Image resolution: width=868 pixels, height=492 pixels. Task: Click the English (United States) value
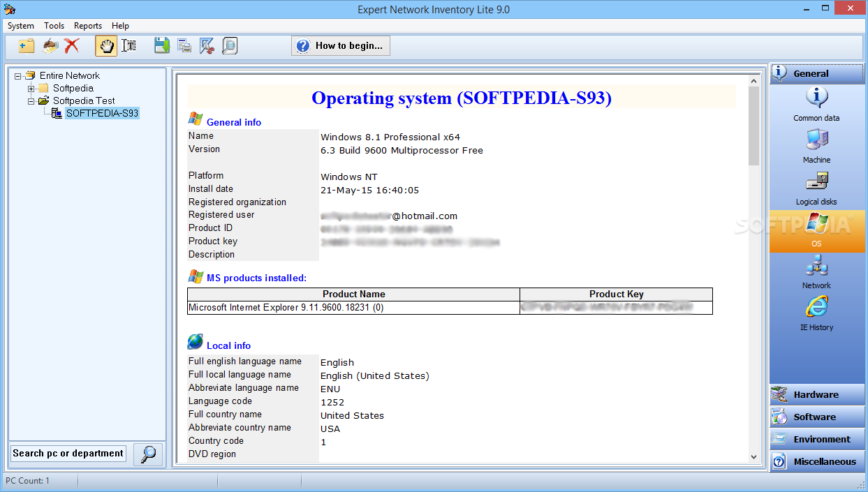[375, 376]
